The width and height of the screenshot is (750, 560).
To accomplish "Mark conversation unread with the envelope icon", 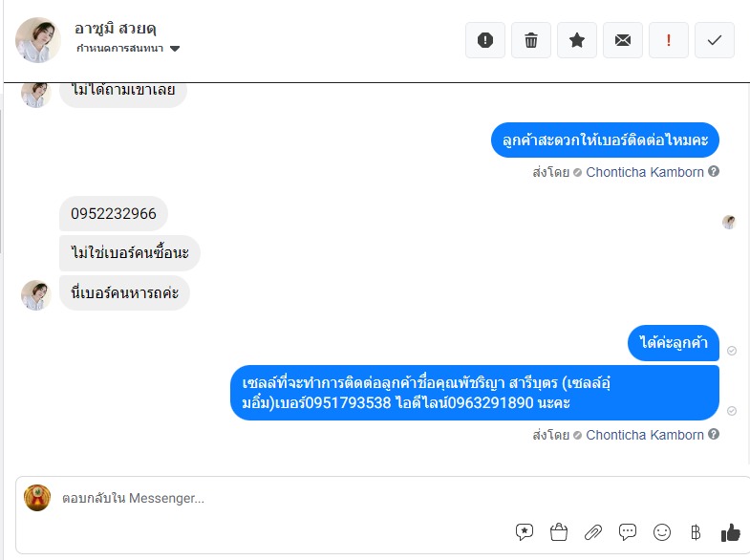I will click(623, 40).
